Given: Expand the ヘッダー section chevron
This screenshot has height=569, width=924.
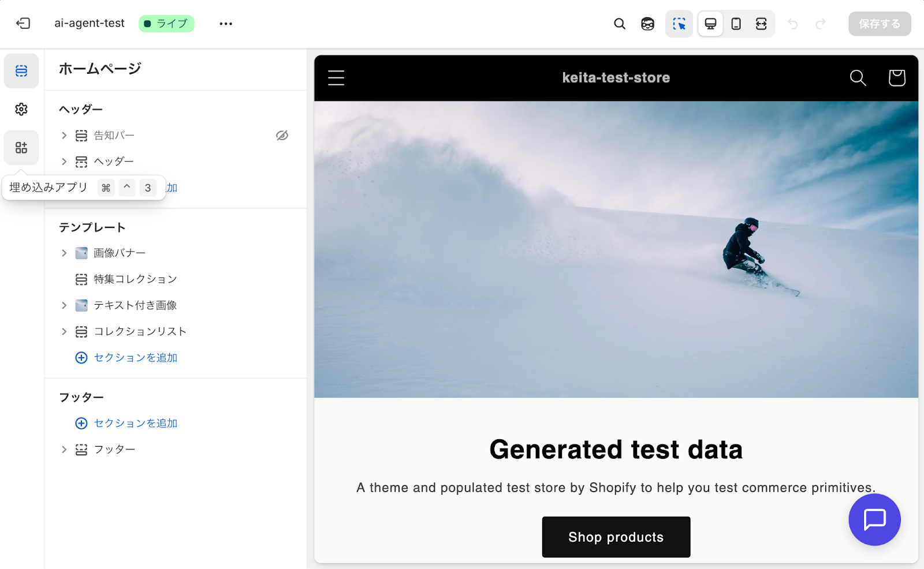Looking at the screenshot, I should pos(64,162).
